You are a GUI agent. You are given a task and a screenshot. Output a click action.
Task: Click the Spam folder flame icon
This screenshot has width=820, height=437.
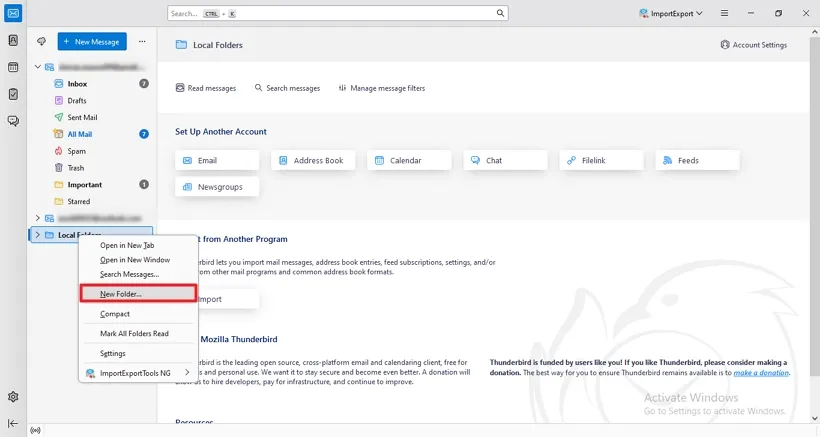click(x=59, y=151)
